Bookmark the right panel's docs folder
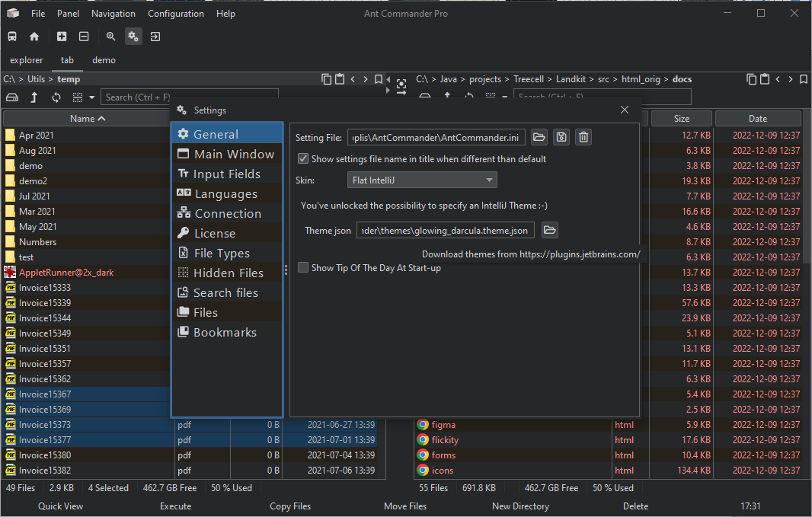The height and width of the screenshot is (517, 812). tap(804, 79)
